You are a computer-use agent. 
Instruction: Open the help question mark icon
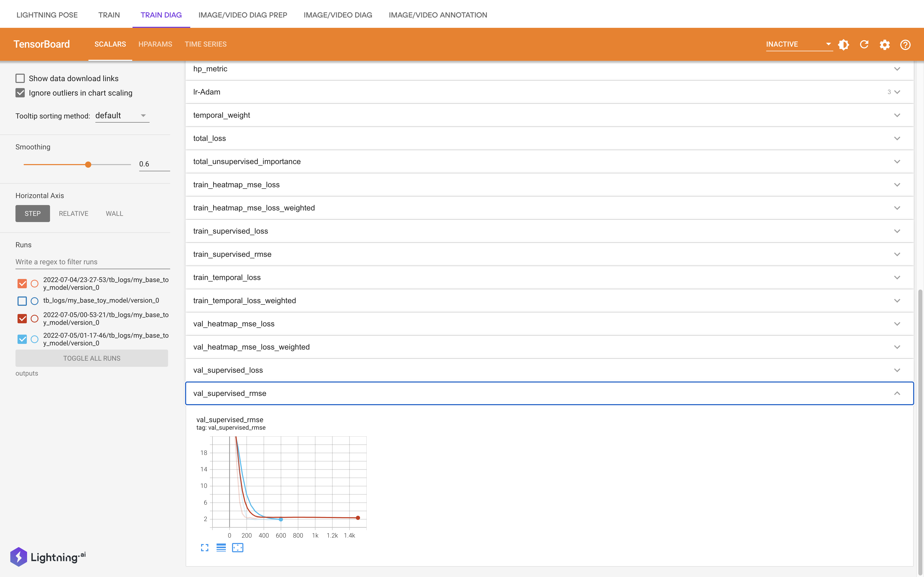point(905,45)
